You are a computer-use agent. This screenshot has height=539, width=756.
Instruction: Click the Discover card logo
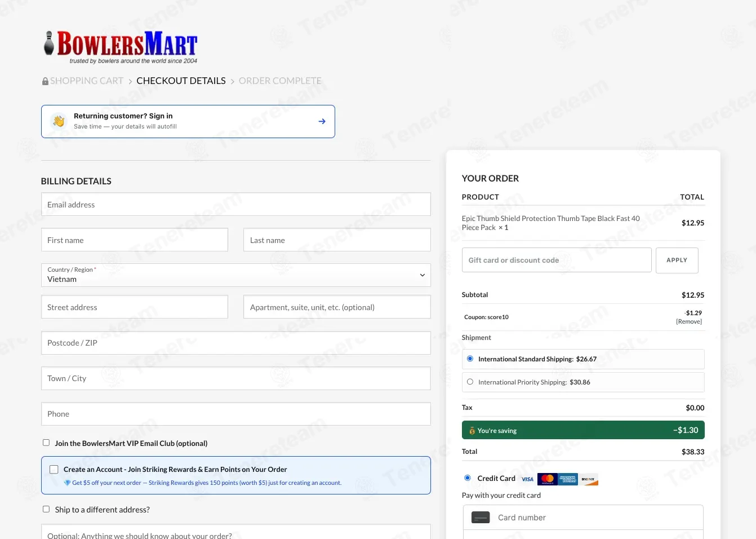(588, 479)
